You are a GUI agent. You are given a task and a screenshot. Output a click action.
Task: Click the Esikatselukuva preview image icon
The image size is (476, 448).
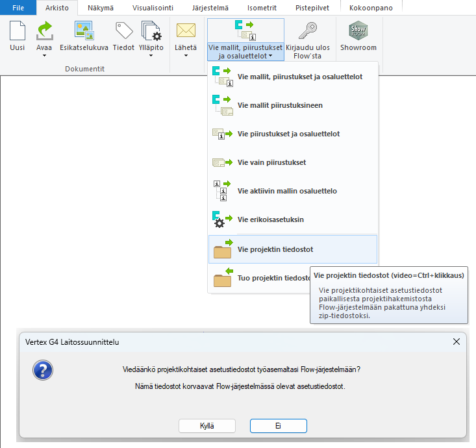pyautogui.click(x=84, y=31)
